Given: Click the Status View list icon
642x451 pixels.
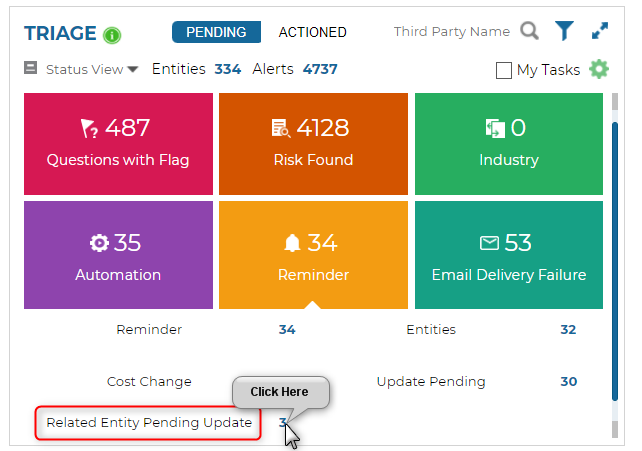Looking at the screenshot, I should pyautogui.click(x=30, y=69).
